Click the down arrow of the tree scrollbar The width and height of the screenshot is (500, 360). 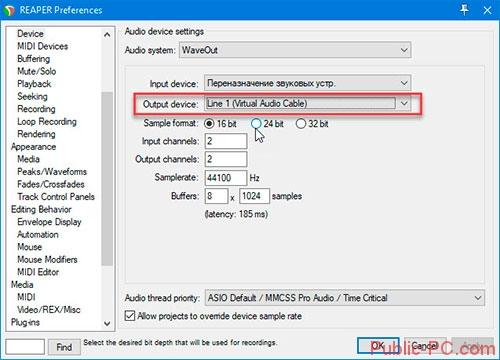(x=107, y=323)
